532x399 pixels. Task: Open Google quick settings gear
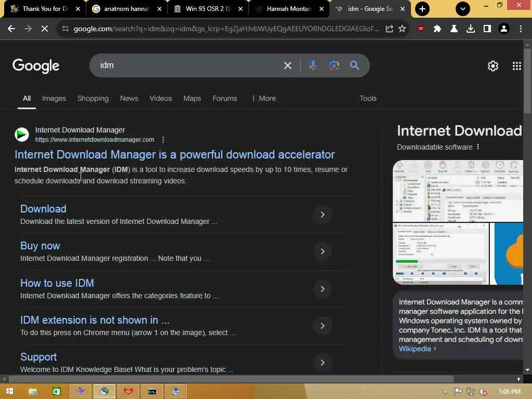point(493,66)
